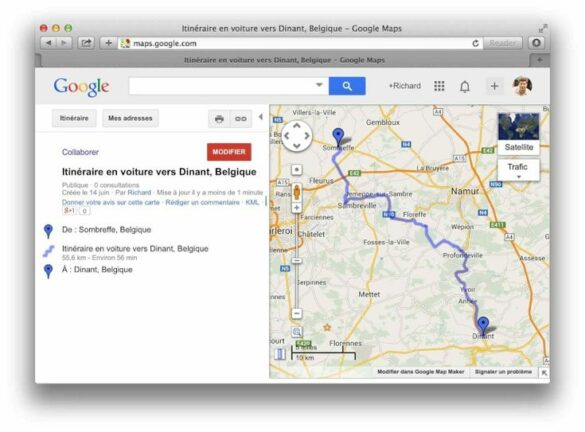Click the Google+ share plus button

[494, 86]
